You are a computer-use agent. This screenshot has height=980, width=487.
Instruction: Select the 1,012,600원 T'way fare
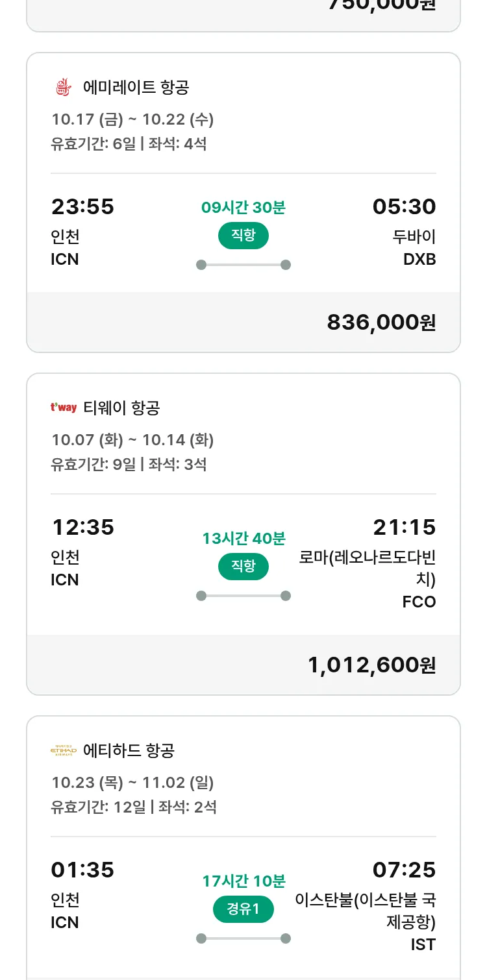click(371, 665)
